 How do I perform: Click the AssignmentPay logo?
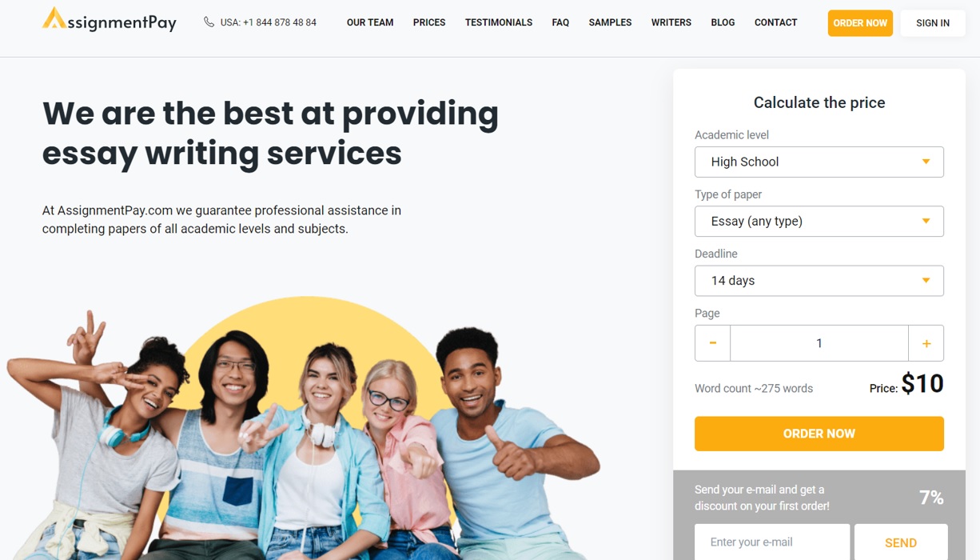point(110,20)
